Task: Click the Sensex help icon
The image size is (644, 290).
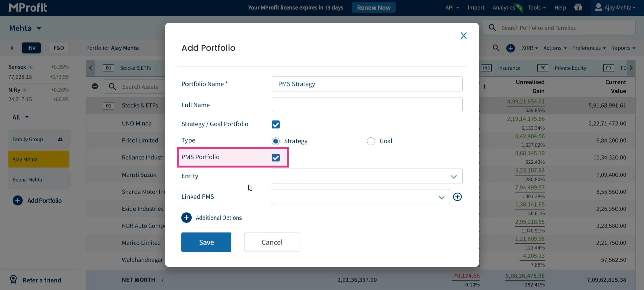Action: coord(31,67)
